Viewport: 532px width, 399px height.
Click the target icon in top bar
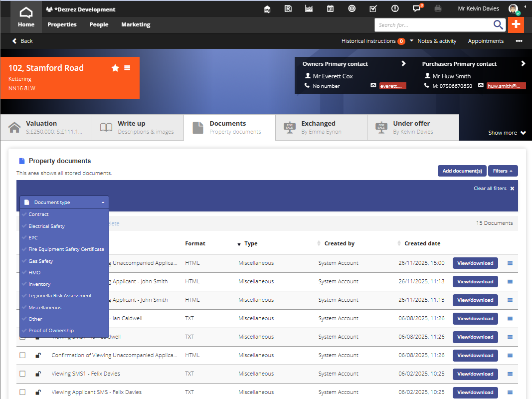352,8
